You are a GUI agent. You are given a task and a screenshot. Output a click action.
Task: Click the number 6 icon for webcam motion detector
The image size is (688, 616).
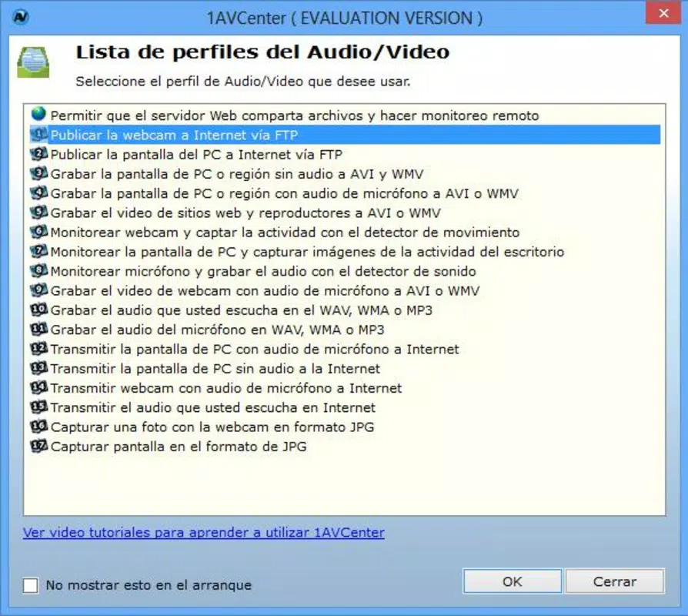[38, 232]
